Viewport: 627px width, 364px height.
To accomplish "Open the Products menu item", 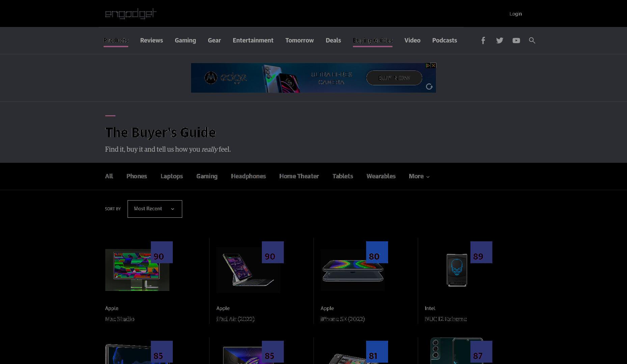I will [116, 40].
